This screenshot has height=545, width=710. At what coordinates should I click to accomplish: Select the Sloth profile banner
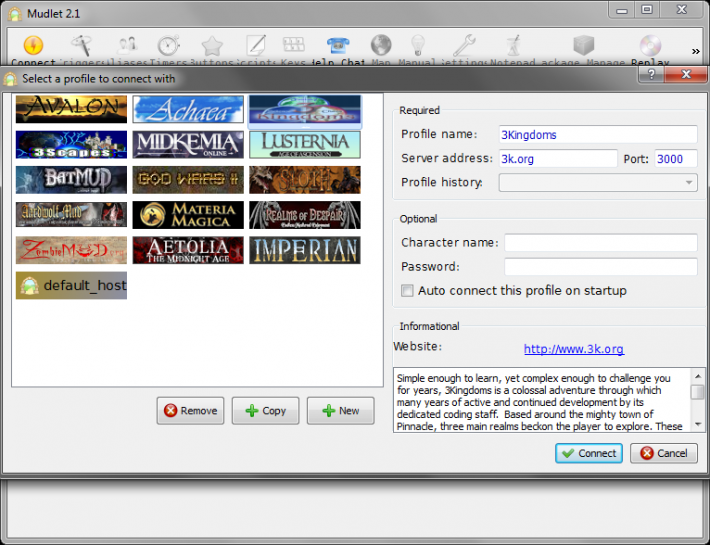tap(305, 180)
